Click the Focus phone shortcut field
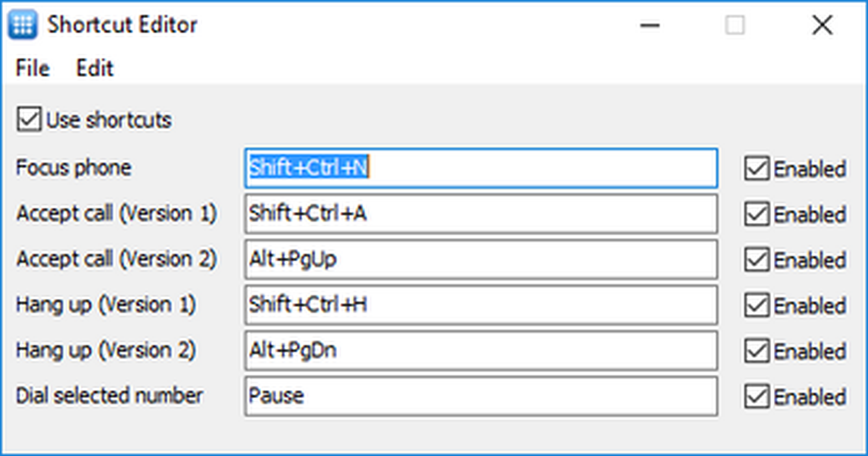 480,168
